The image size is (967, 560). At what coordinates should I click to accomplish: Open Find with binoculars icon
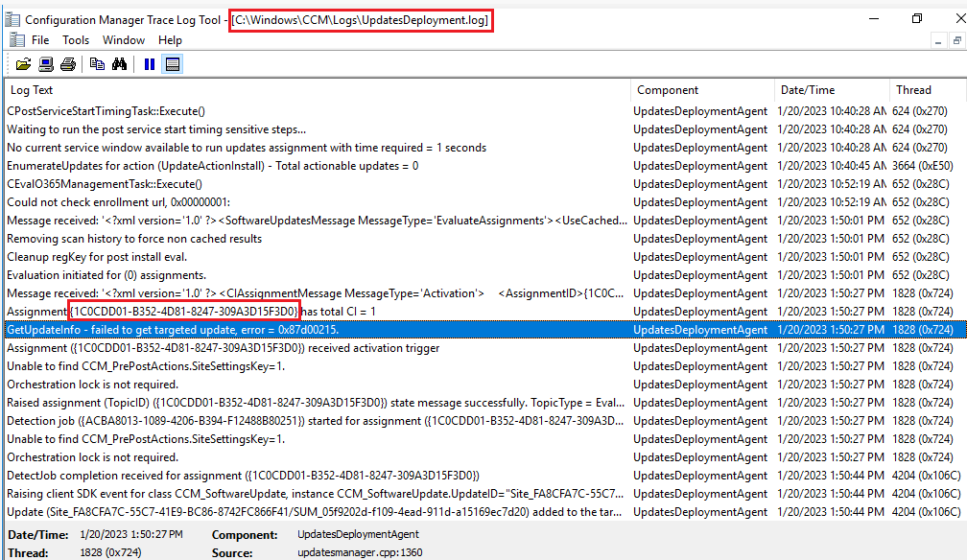pos(119,64)
